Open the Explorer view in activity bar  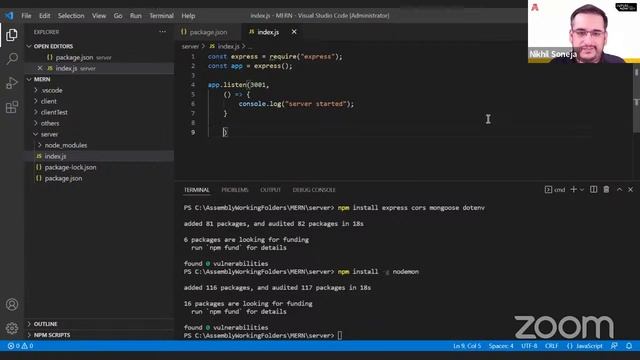pyautogui.click(x=12, y=35)
